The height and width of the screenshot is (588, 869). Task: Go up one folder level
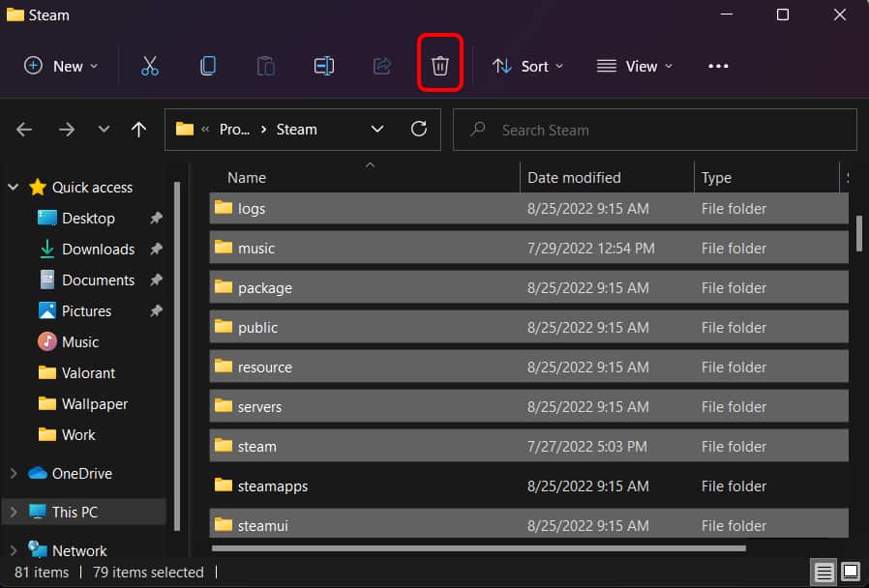pyautogui.click(x=138, y=130)
